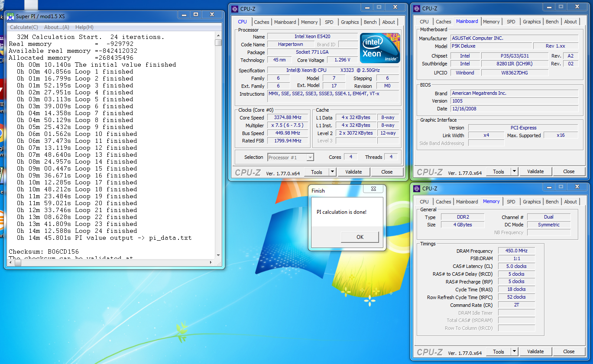Click the CPU-Z icon in the Memory window title
The width and height of the screenshot is (593, 364).
click(417, 188)
